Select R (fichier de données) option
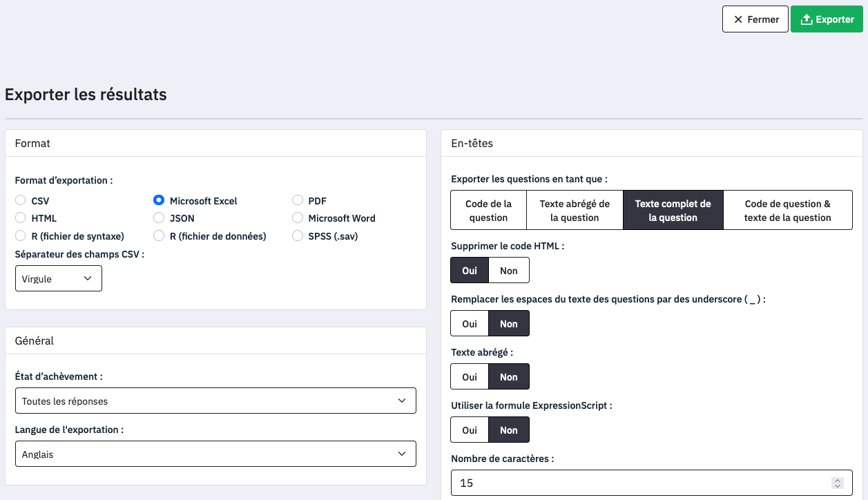 159,236
